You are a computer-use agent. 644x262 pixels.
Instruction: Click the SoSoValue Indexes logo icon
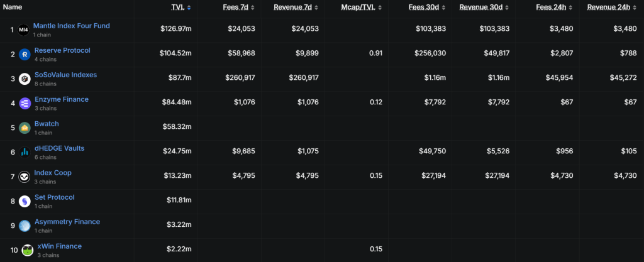click(x=24, y=79)
